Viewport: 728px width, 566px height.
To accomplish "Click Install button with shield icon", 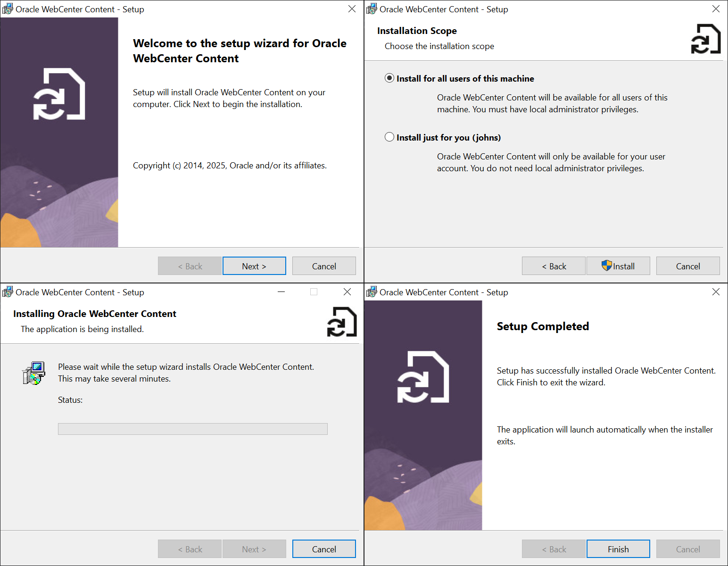I will [x=618, y=266].
